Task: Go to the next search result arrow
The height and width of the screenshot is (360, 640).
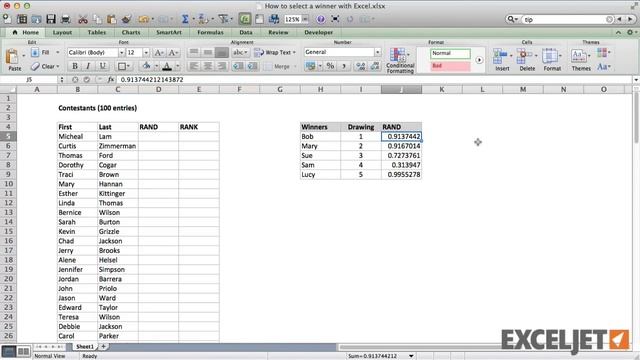Action: point(630,19)
